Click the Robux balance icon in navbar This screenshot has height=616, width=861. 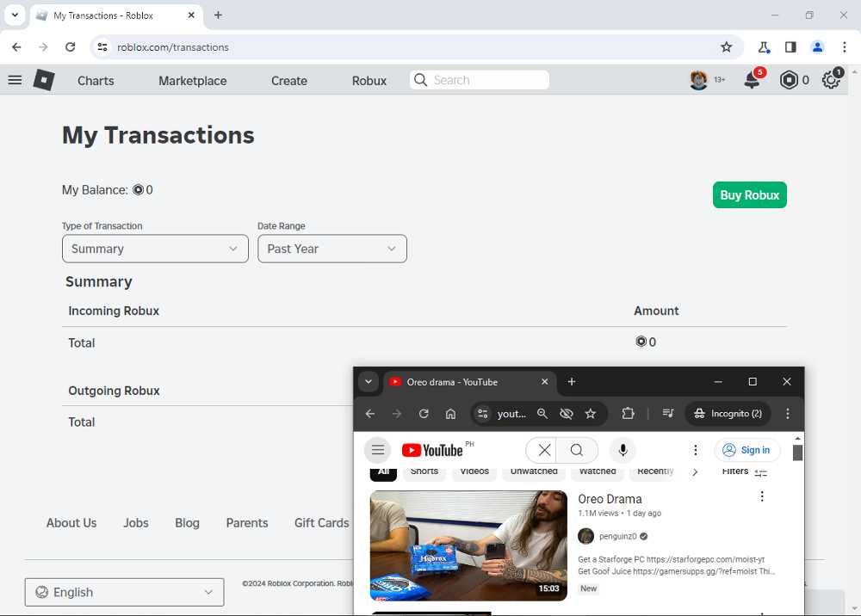coord(790,80)
